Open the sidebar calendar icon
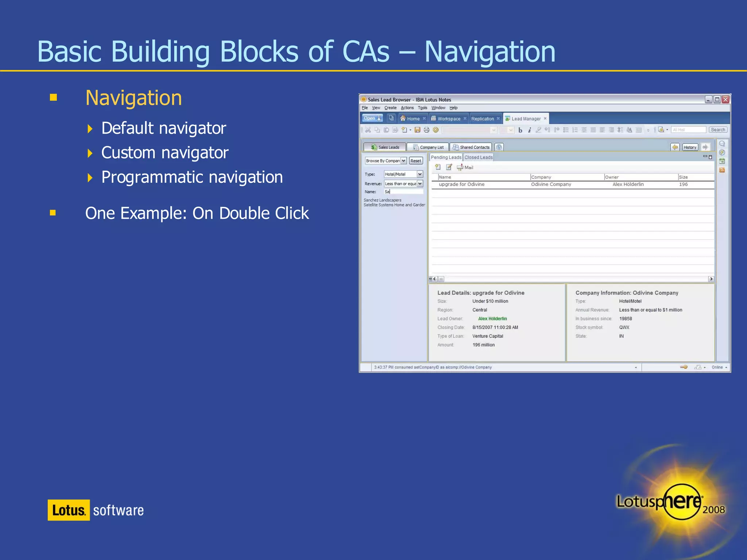 click(x=722, y=161)
